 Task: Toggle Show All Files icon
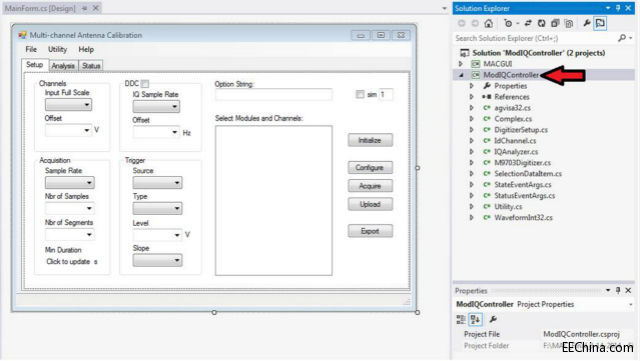(569, 23)
